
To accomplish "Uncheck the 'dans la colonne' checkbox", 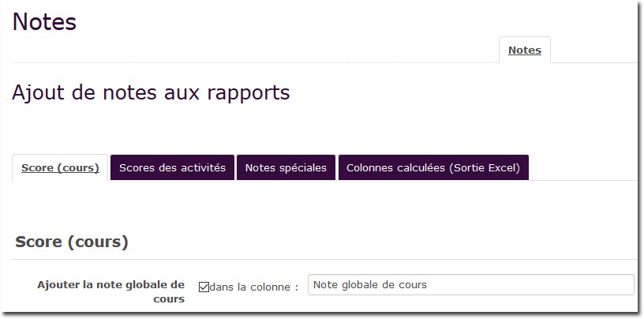I will tap(204, 287).
